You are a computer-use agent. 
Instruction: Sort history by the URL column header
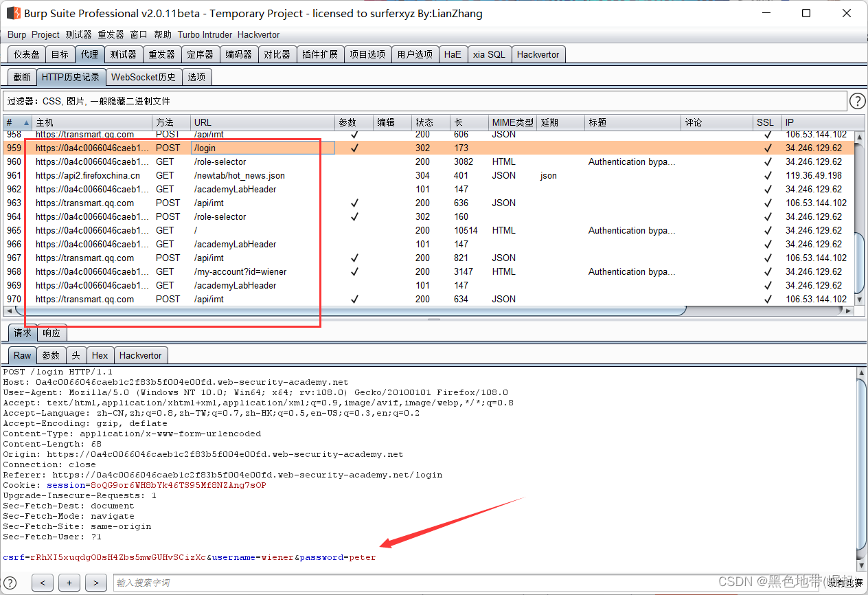(x=263, y=122)
